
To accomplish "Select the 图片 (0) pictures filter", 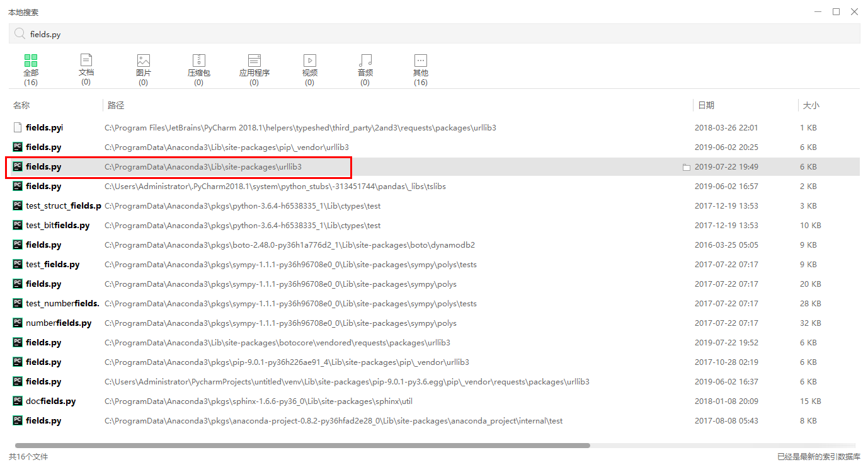I will tap(144, 70).
